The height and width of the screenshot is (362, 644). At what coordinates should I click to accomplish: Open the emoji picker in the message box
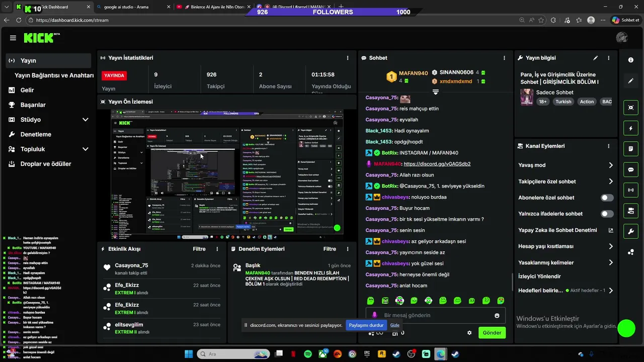point(497,315)
